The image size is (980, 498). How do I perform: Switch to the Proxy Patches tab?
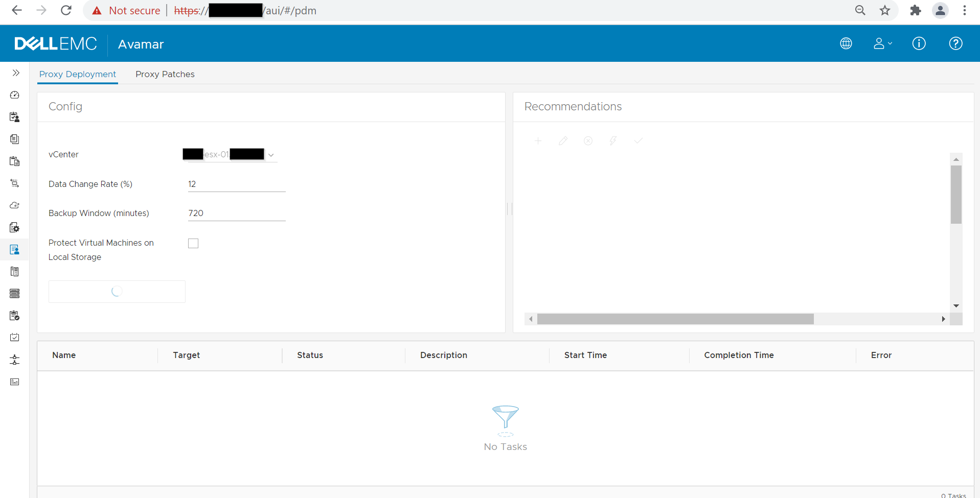click(165, 74)
